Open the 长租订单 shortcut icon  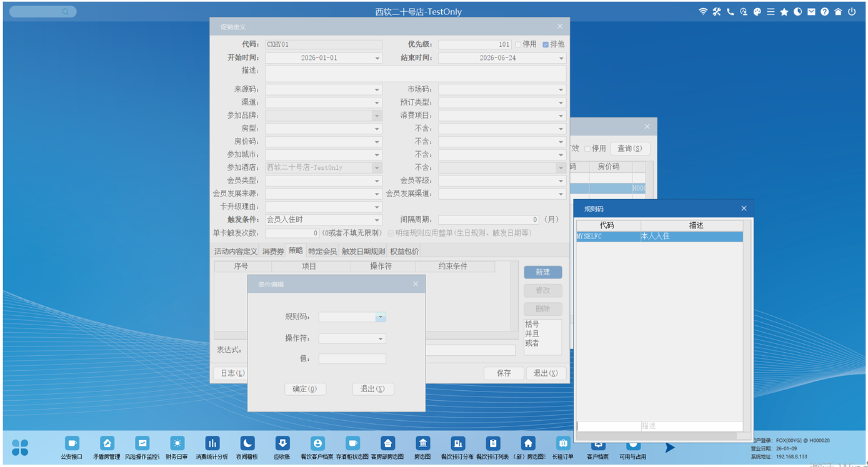[x=563, y=443]
